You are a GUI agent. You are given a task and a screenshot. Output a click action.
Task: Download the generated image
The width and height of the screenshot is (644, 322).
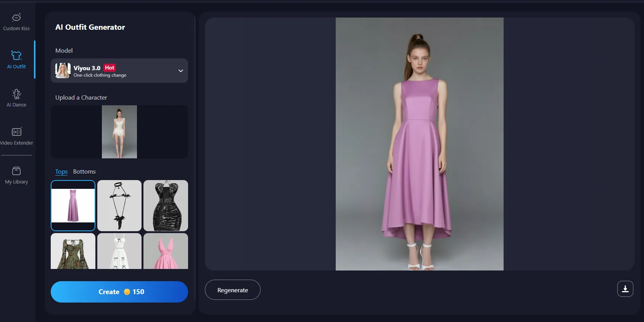point(625,289)
